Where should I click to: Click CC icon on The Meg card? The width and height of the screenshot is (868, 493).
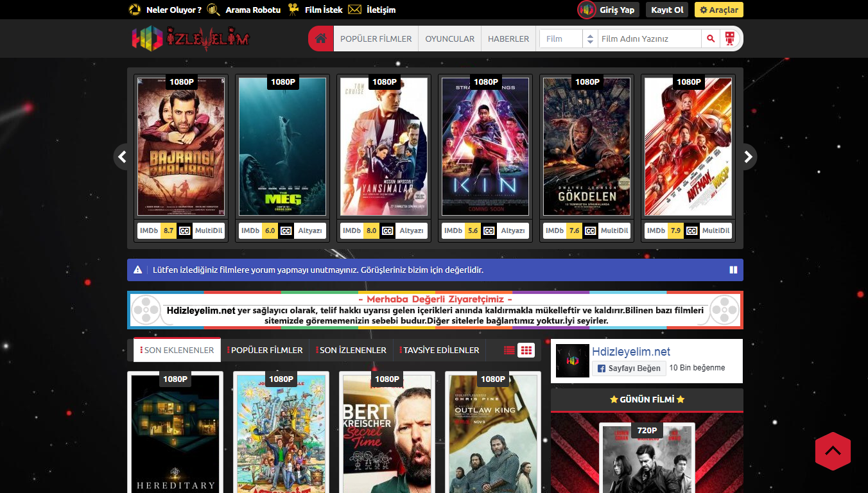(x=286, y=230)
